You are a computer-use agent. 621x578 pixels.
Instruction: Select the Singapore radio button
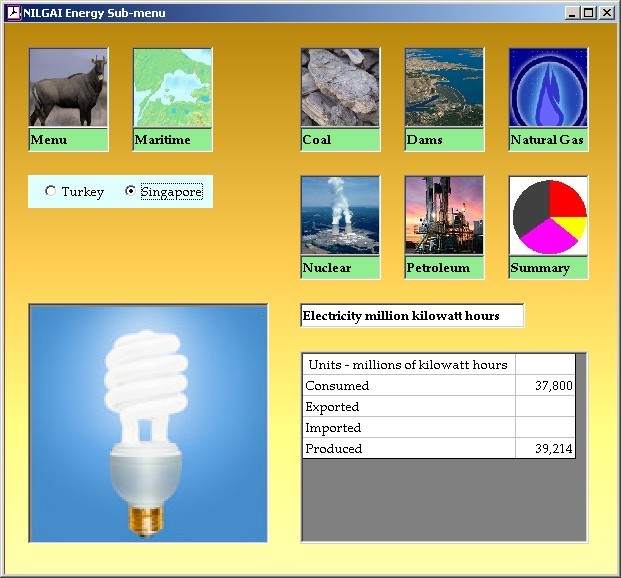coord(131,192)
